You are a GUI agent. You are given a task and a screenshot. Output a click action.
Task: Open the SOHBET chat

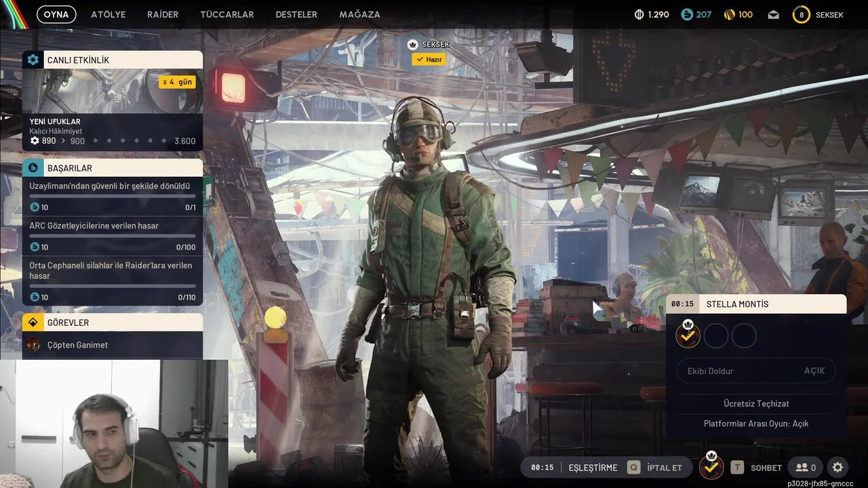point(766,468)
